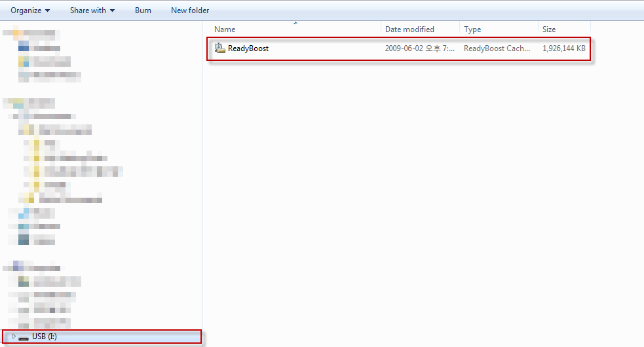
Task: Sort by the Type column header
Action: click(x=472, y=29)
